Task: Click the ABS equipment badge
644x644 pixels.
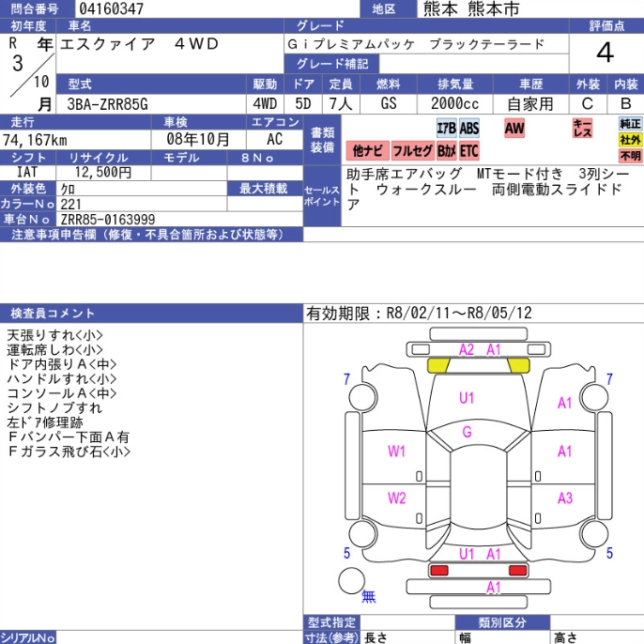Action: click(x=469, y=129)
